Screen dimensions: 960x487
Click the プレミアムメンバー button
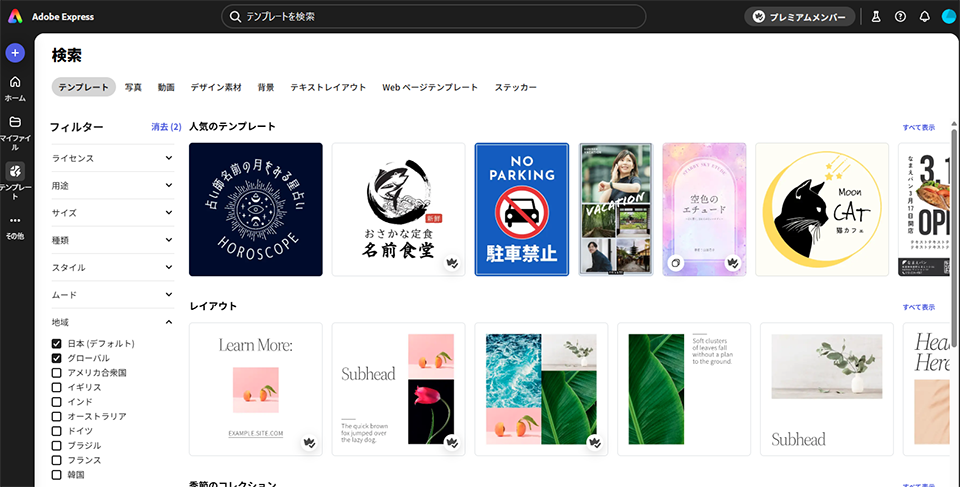tap(800, 17)
